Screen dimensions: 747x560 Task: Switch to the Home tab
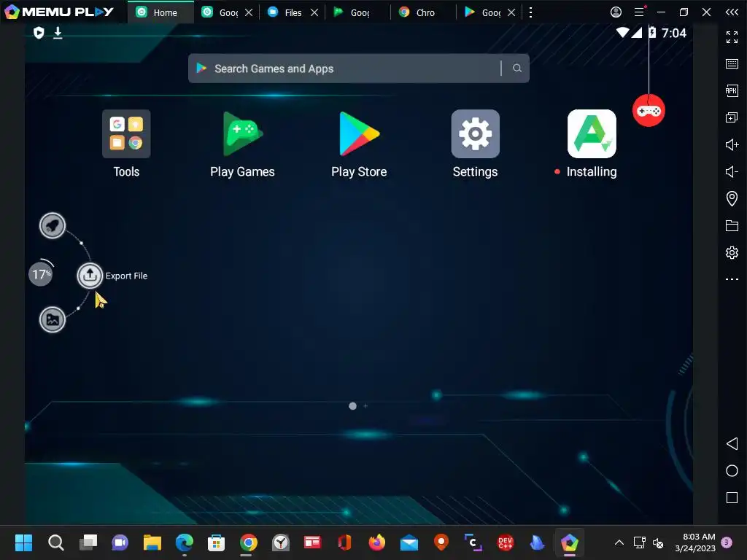pyautogui.click(x=160, y=12)
